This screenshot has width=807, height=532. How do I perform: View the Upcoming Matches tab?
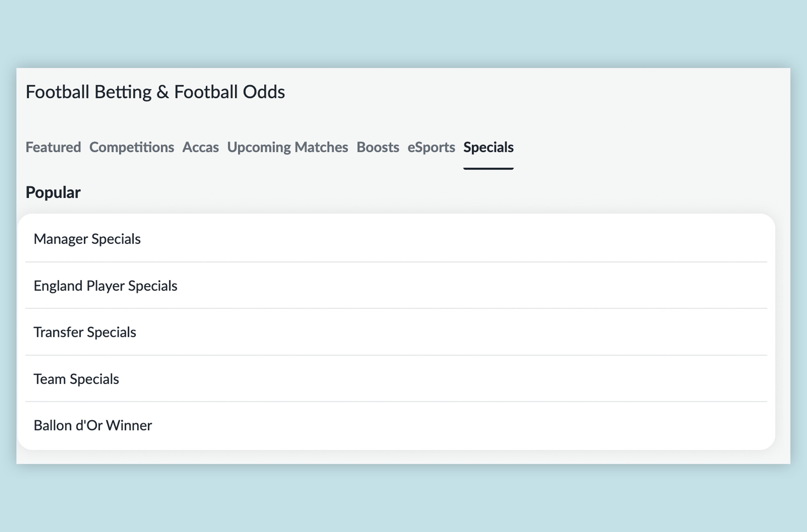[287, 147]
